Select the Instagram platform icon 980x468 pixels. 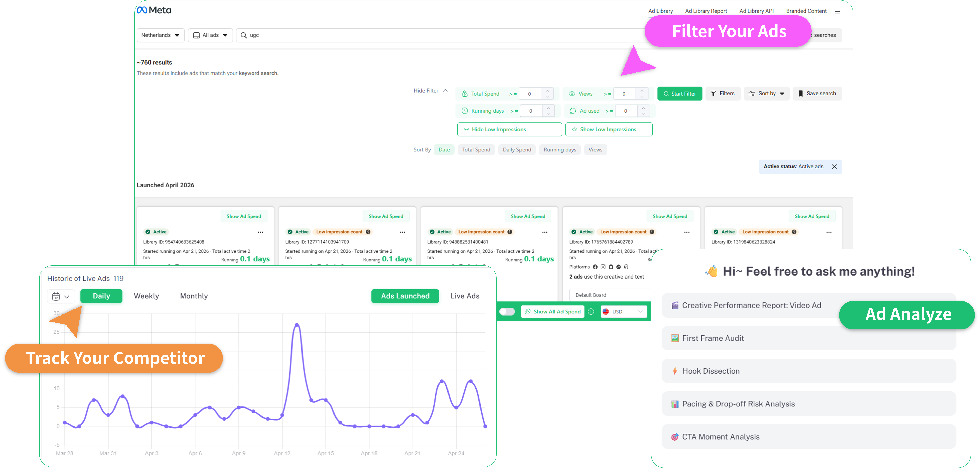[x=603, y=267]
